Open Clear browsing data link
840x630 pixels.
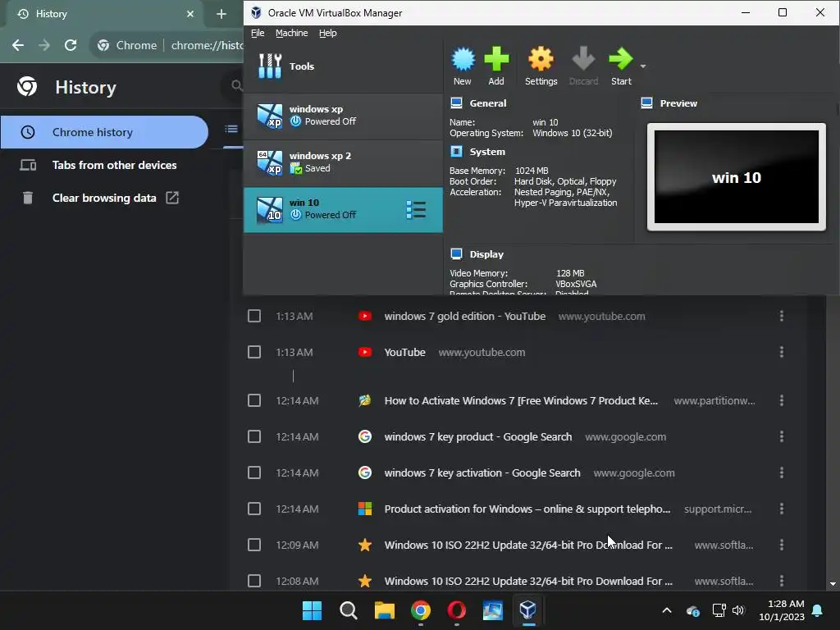(104, 198)
